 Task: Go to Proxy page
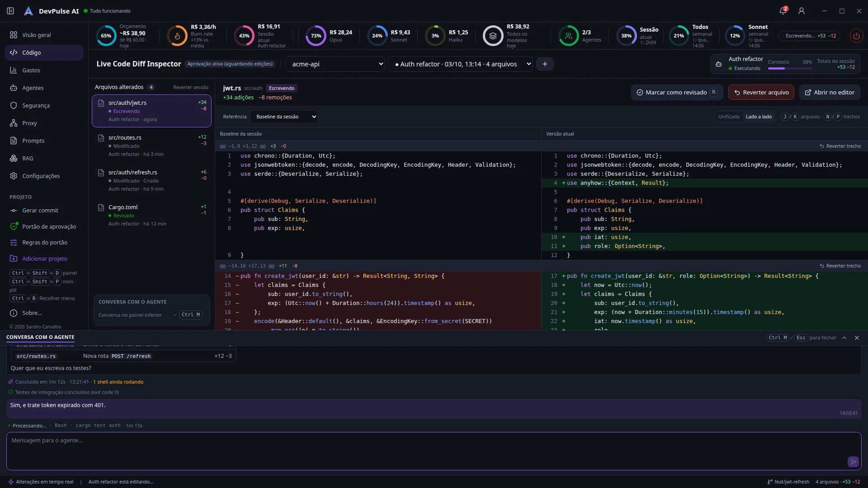coord(44,123)
